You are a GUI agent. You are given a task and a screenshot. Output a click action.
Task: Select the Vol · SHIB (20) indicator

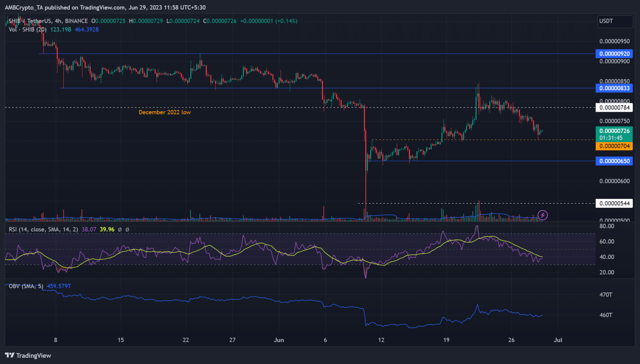pyautogui.click(x=27, y=30)
